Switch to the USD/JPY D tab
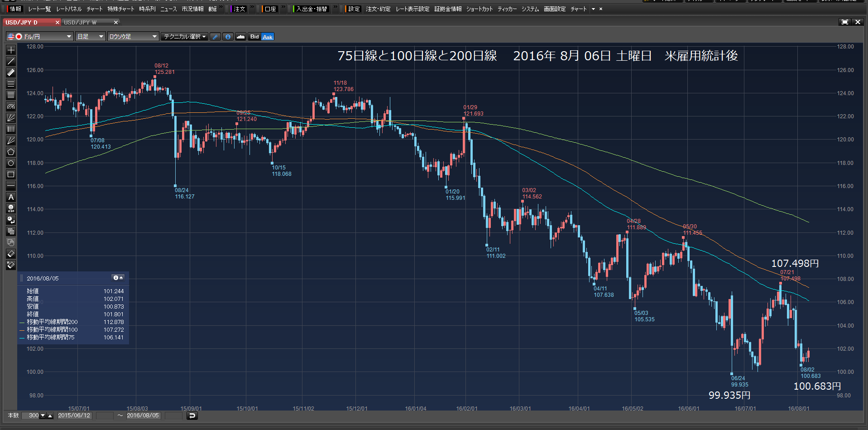868x430 pixels. 22,22
